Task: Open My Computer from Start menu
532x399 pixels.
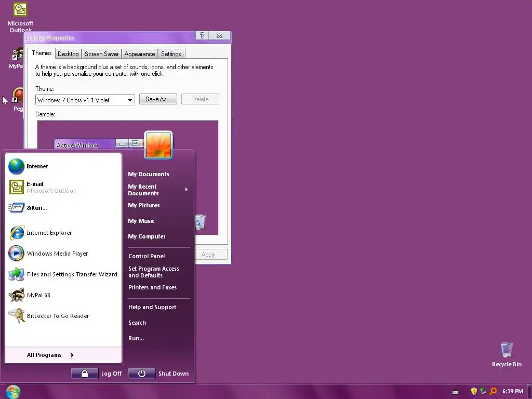Action: coord(147,236)
